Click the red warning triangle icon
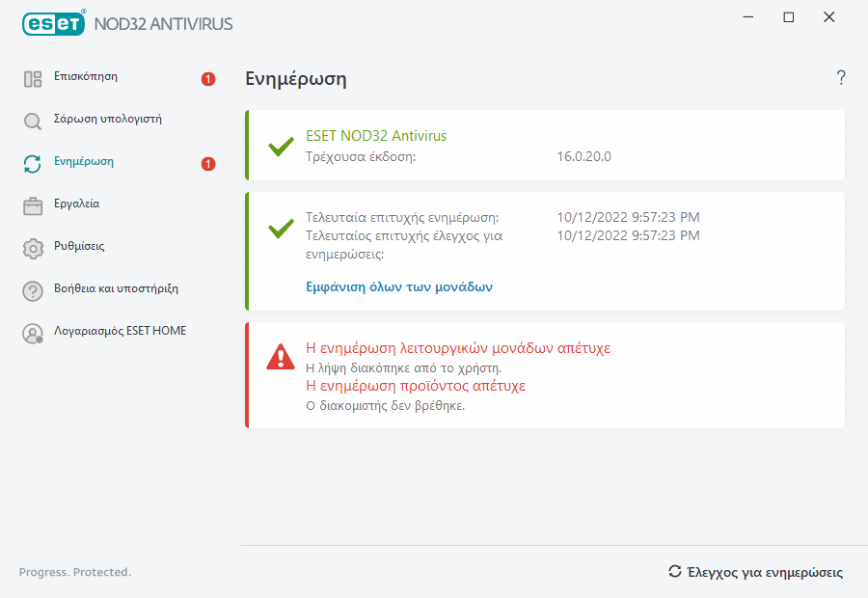The height and width of the screenshot is (598, 868). click(281, 357)
